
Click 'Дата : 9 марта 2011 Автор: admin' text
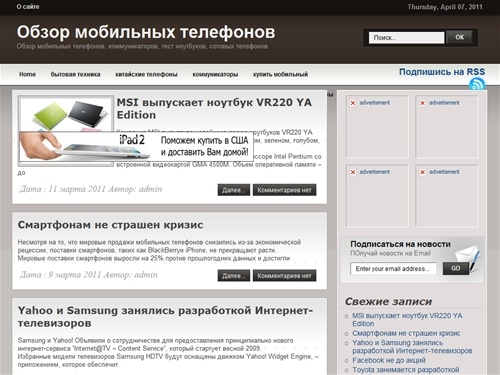click(88, 275)
